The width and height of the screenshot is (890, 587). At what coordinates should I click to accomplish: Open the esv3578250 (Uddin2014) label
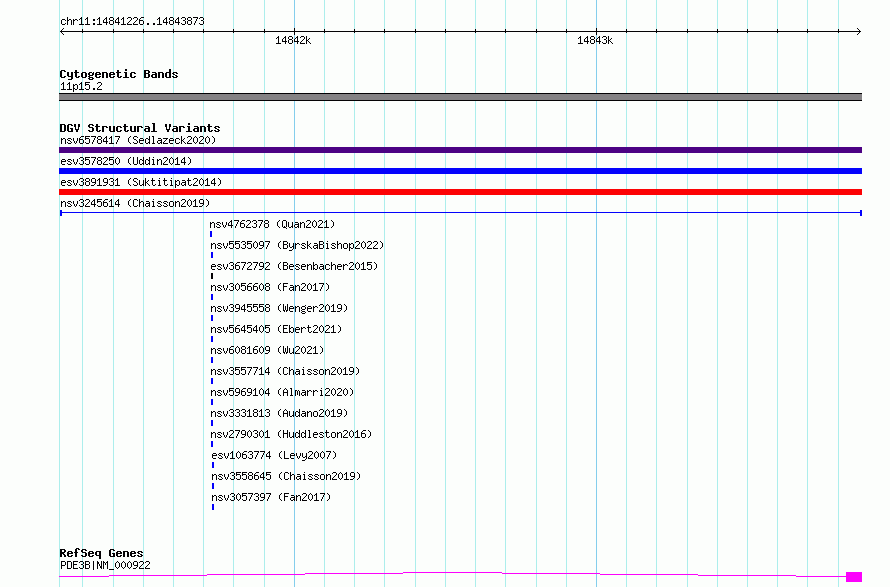(x=126, y=161)
